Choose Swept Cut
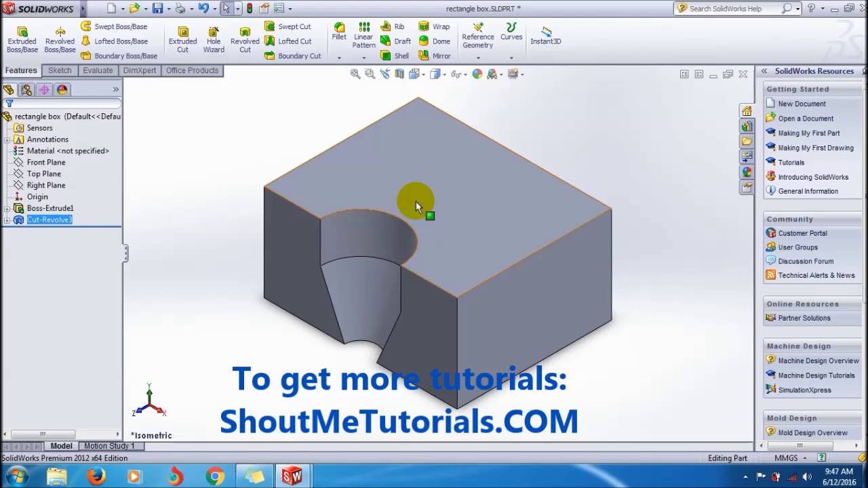Viewport: 868px width, 488px height. pos(288,26)
